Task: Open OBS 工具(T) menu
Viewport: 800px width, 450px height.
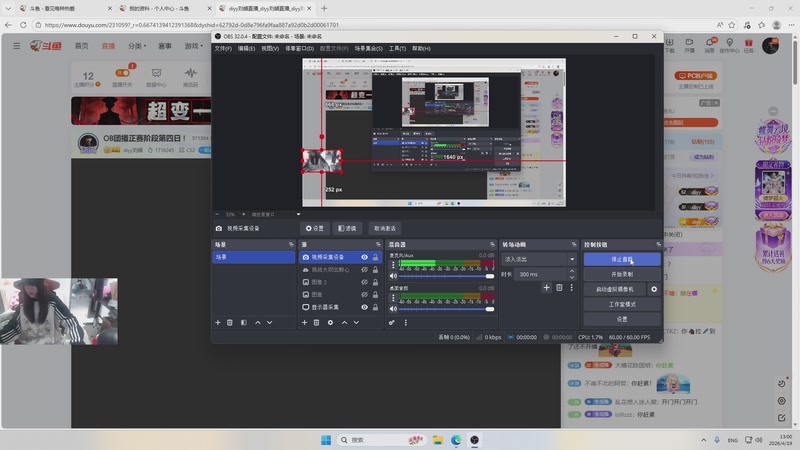Action: (397, 48)
